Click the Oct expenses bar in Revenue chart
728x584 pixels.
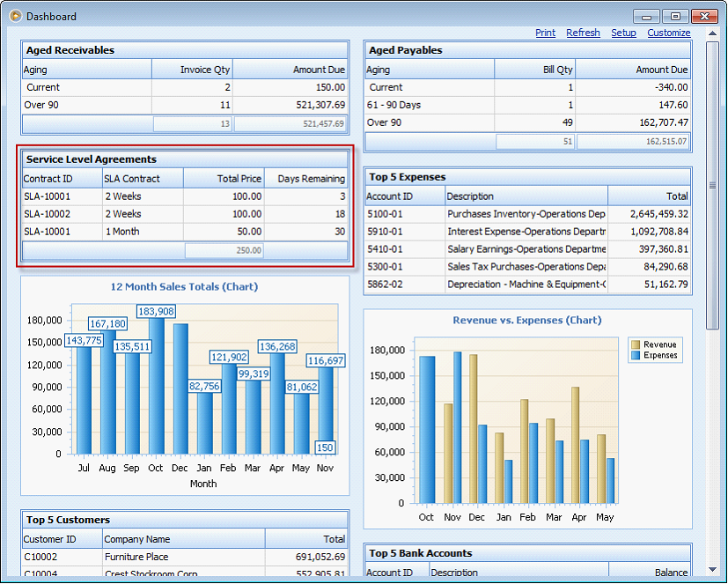427,430
